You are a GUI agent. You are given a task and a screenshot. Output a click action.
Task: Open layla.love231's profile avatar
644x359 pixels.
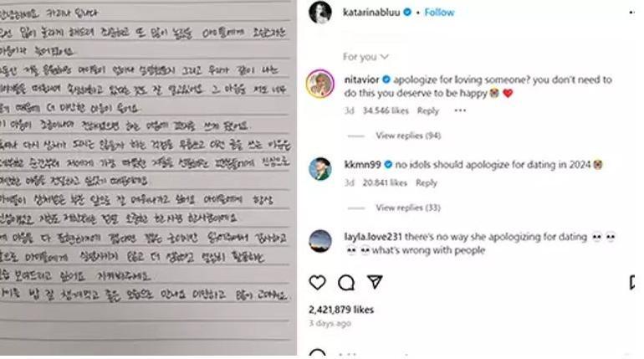(x=320, y=241)
